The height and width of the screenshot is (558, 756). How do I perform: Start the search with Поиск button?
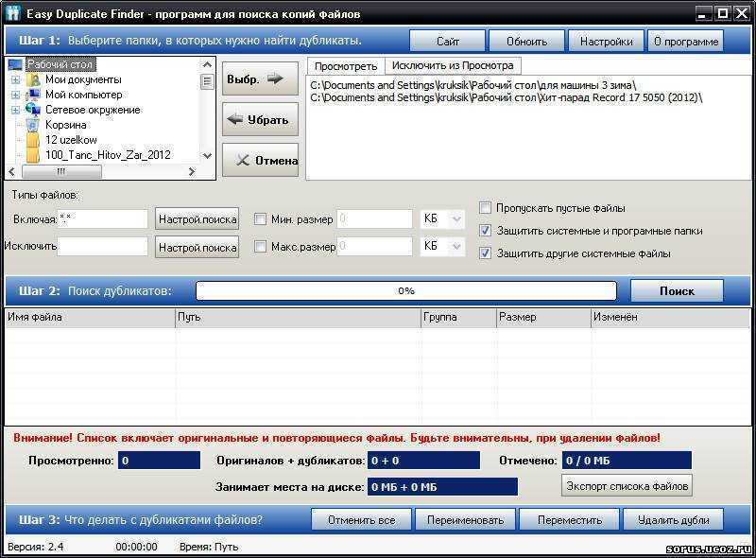click(x=677, y=290)
